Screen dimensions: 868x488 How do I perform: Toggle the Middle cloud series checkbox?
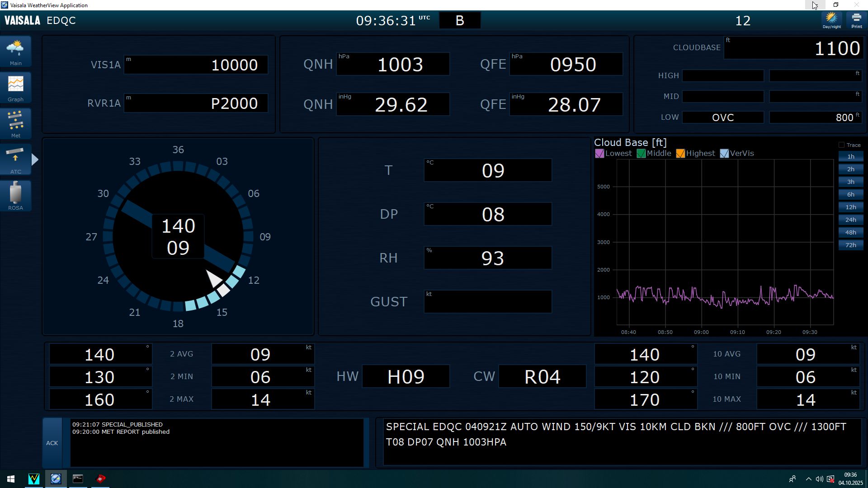click(641, 154)
